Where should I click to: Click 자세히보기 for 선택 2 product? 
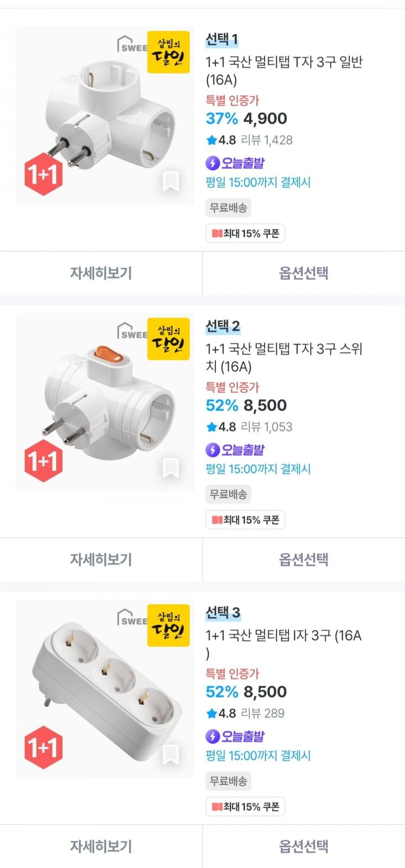point(101,559)
